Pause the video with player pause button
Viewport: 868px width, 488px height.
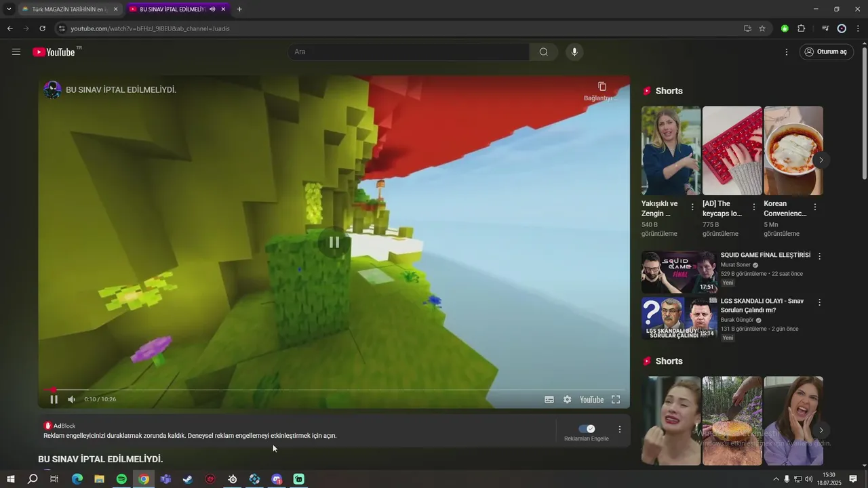pyautogui.click(x=54, y=399)
